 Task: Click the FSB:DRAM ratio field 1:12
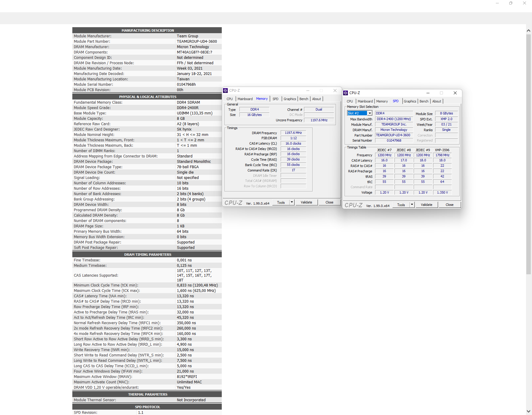click(x=293, y=138)
